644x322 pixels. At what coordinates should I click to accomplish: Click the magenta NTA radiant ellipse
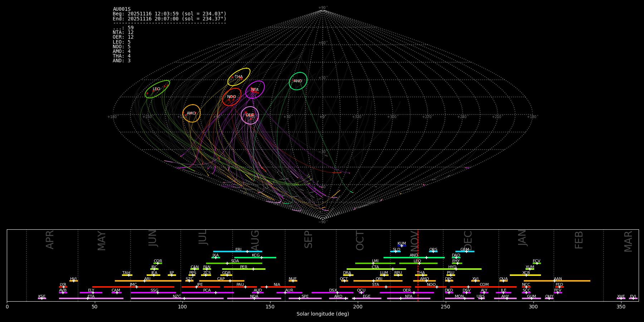tap(255, 90)
